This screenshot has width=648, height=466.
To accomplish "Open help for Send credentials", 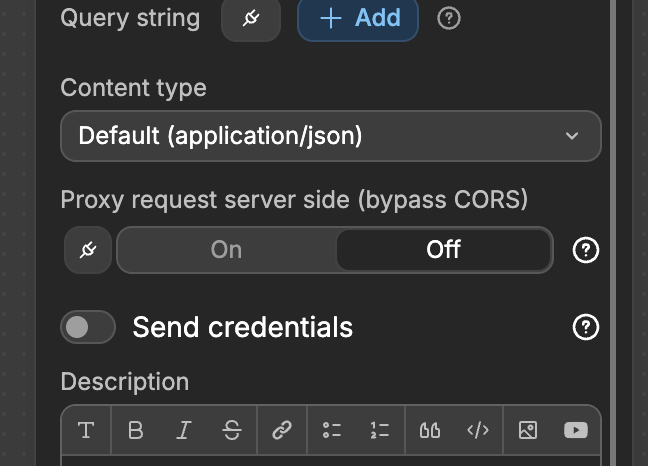I will (x=585, y=327).
